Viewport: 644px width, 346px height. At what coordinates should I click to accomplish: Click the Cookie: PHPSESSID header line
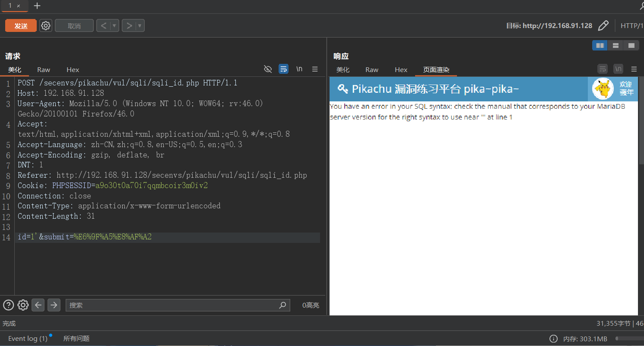click(113, 186)
